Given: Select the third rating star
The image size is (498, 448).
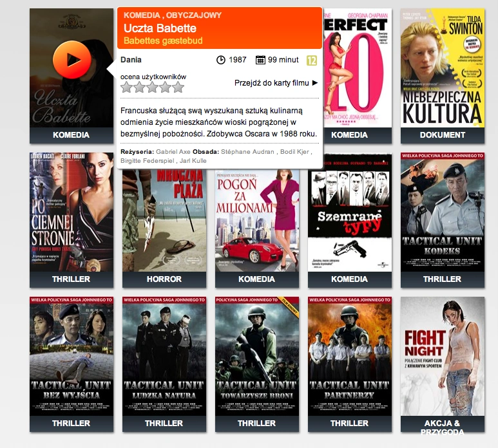Looking at the screenshot, I should click(x=153, y=87).
